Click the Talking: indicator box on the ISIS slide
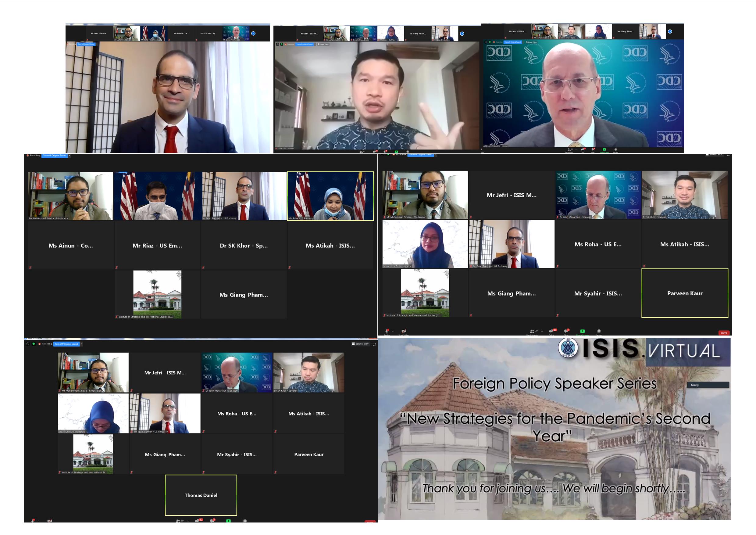 click(x=708, y=385)
